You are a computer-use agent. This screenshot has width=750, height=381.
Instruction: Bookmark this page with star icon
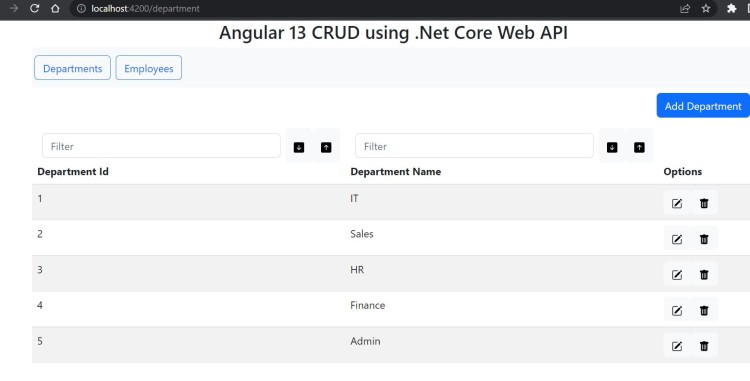click(706, 8)
